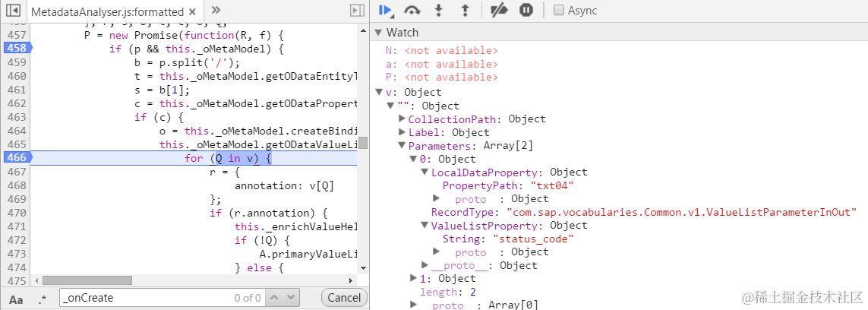Step out of current function
Viewport: 868px width, 310px height.
[465, 10]
